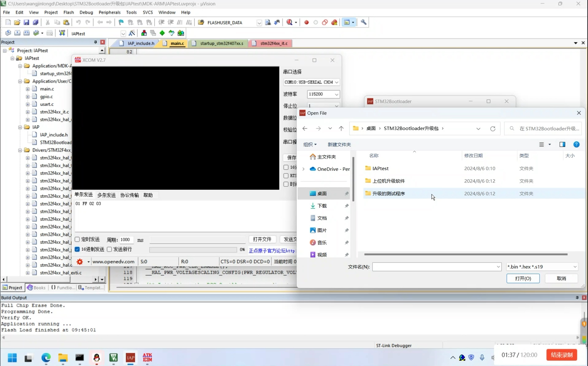Screen dimensions: 588x366
Task: Enable the 定时发送 checkbox
Action: pyautogui.click(x=77, y=239)
